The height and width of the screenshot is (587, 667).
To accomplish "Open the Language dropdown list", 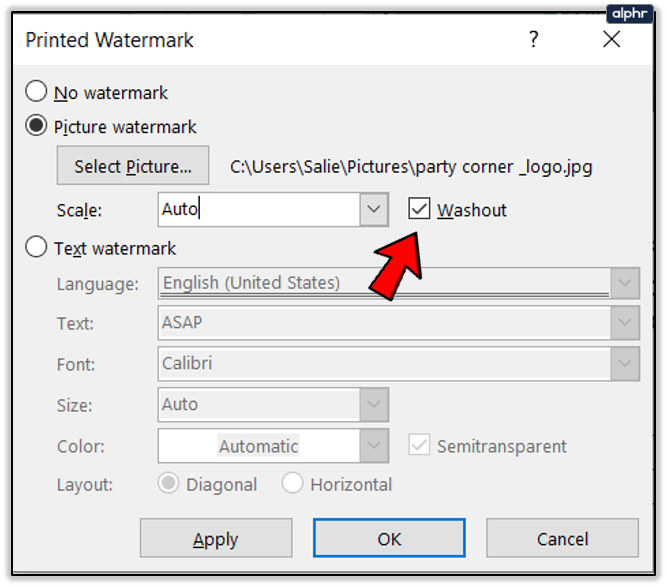I will [x=626, y=284].
